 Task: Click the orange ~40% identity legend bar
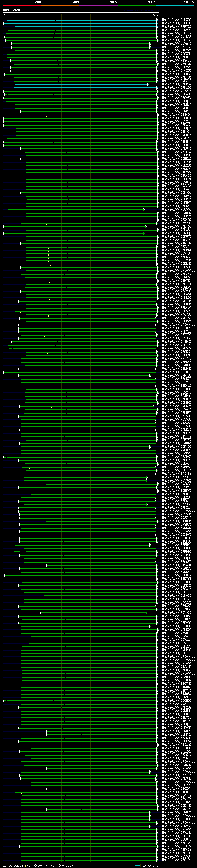coord(60,6)
